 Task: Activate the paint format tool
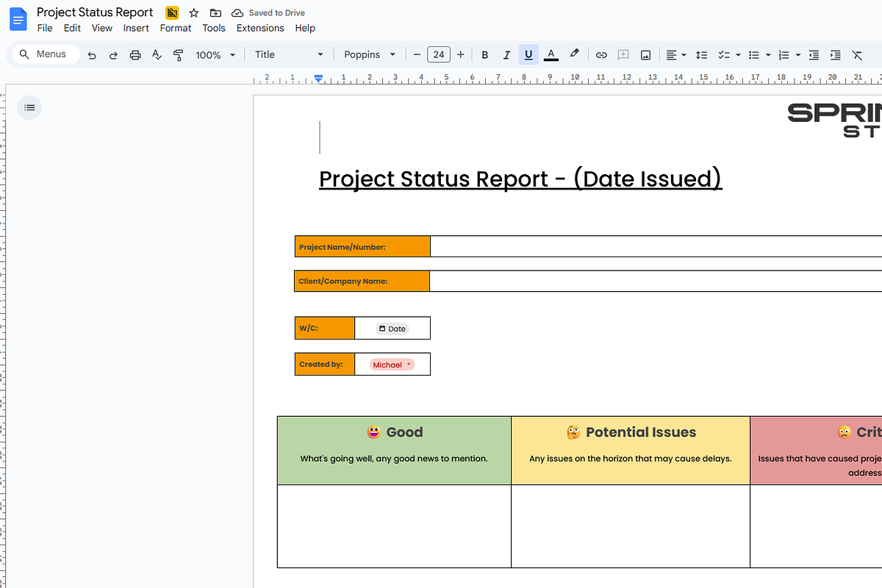click(178, 55)
